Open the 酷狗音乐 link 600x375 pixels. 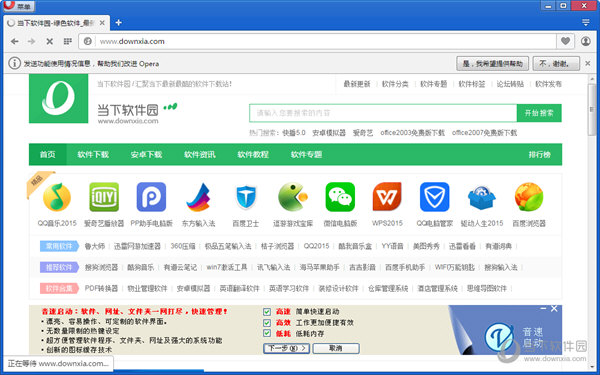(x=140, y=267)
